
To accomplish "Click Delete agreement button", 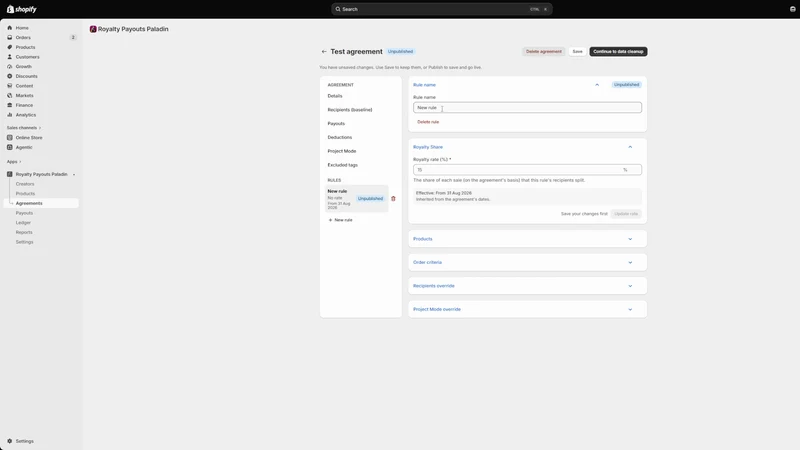I will pos(543,52).
